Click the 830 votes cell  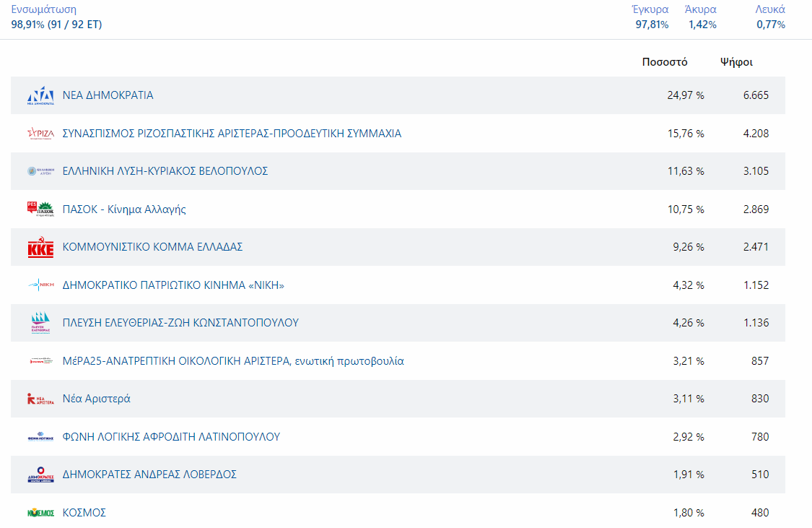click(x=760, y=399)
